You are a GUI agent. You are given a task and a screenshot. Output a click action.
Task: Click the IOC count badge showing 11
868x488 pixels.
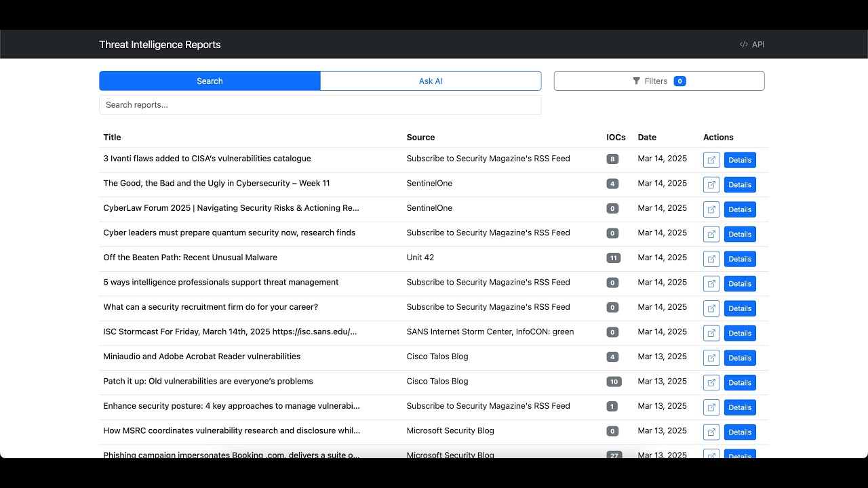point(614,258)
